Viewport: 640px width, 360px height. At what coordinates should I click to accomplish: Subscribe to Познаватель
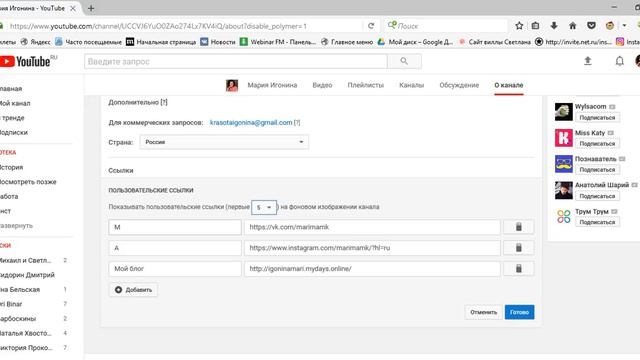[597, 169]
